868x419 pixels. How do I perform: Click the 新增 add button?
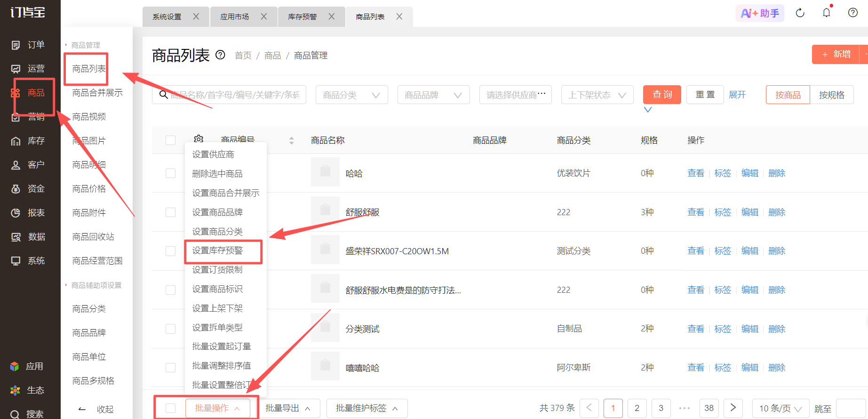click(x=836, y=54)
